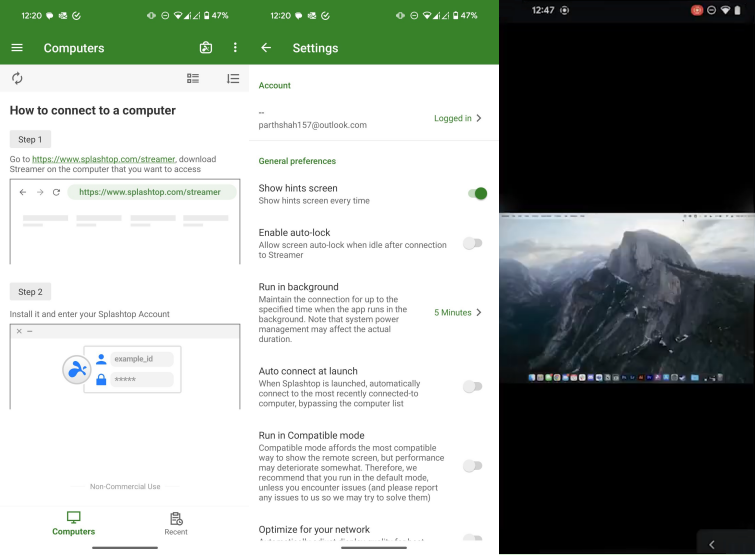Image resolution: width=755 pixels, height=555 pixels.
Task: Go back from Settings screen
Action: pyautogui.click(x=266, y=48)
